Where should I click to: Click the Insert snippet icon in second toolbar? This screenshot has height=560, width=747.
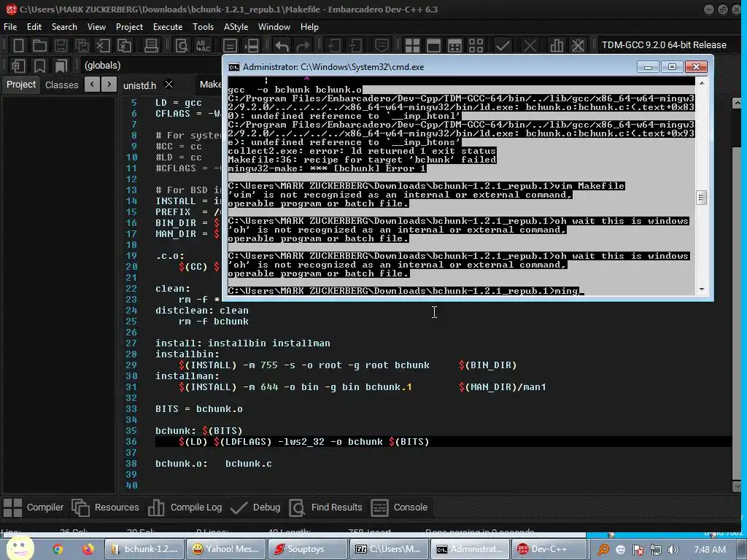(x=18, y=66)
